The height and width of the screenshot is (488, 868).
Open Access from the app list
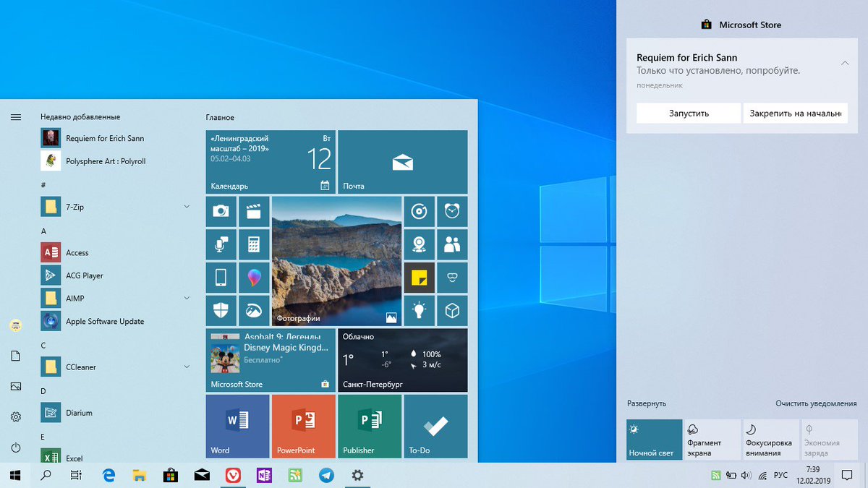(x=116, y=252)
